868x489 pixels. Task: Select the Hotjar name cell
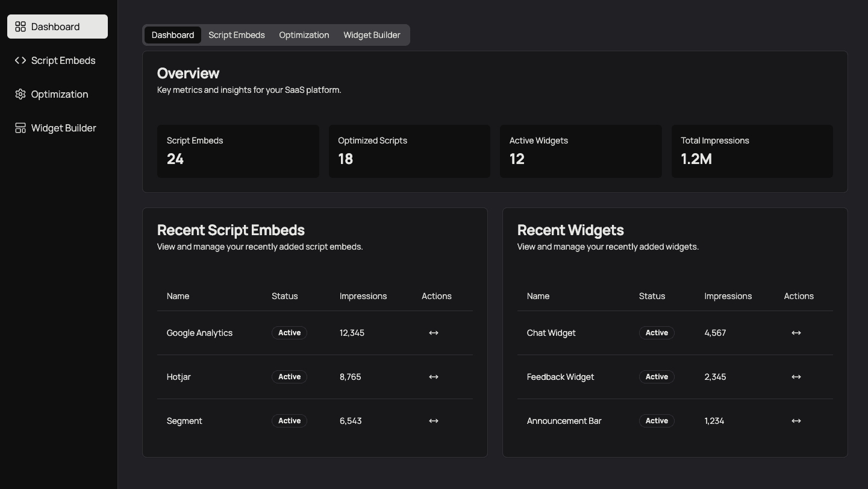[x=179, y=377]
